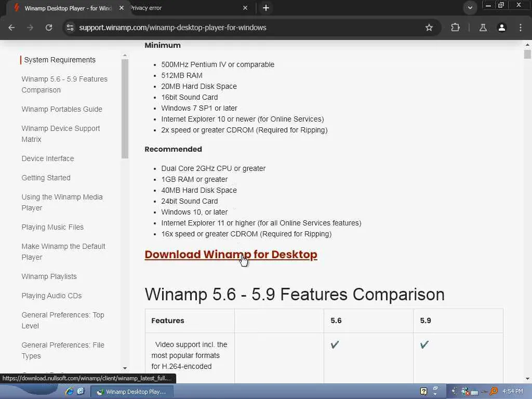532x399 pixels.
Task: Open Internet Explorer from taskbar quick launch
Action: tap(70, 392)
